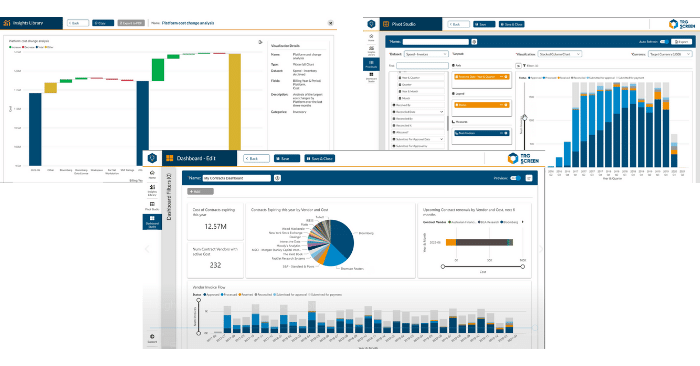
Task: Toggle Auto Refresh switch in Pivot Studio
Action: pos(664,42)
